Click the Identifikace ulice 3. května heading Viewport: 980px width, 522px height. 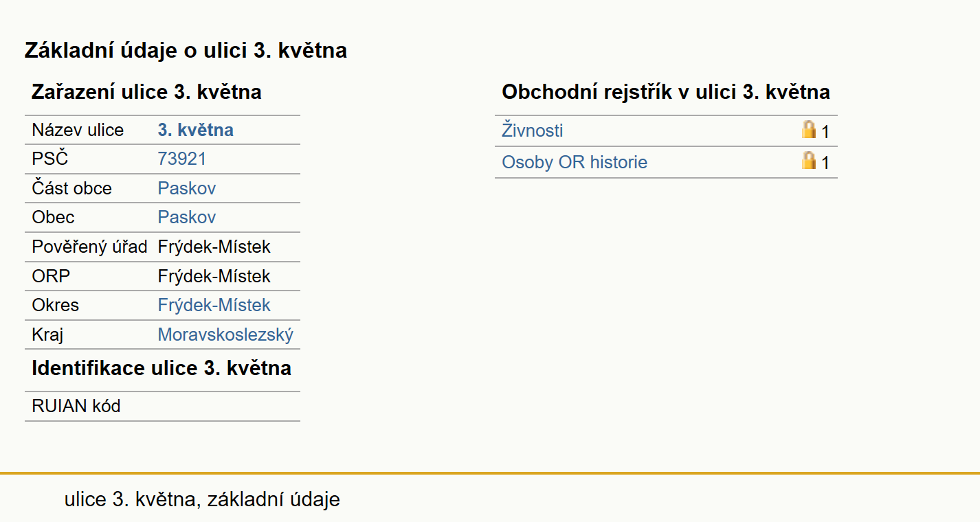(x=162, y=368)
